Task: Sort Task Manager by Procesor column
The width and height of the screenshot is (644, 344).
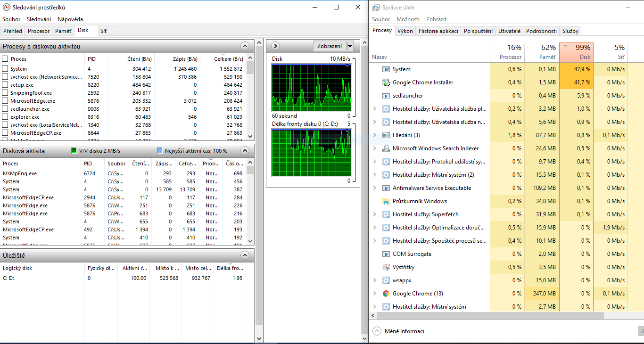Action: (x=507, y=52)
